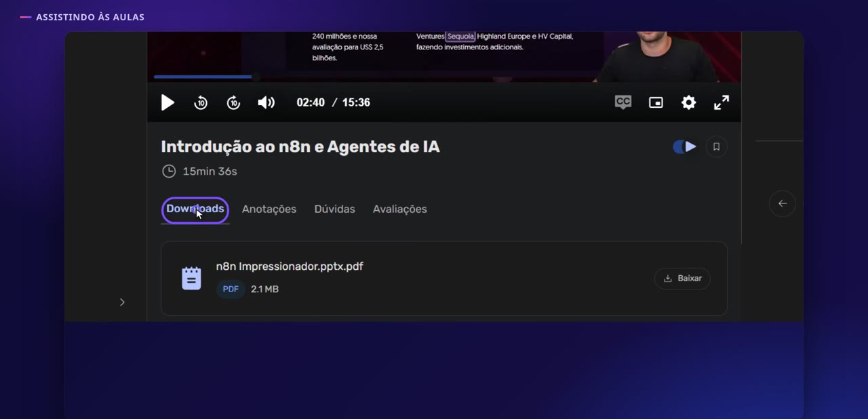868x419 pixels.
Task: Switch to the Anotações tab
Action: [269, 209]
